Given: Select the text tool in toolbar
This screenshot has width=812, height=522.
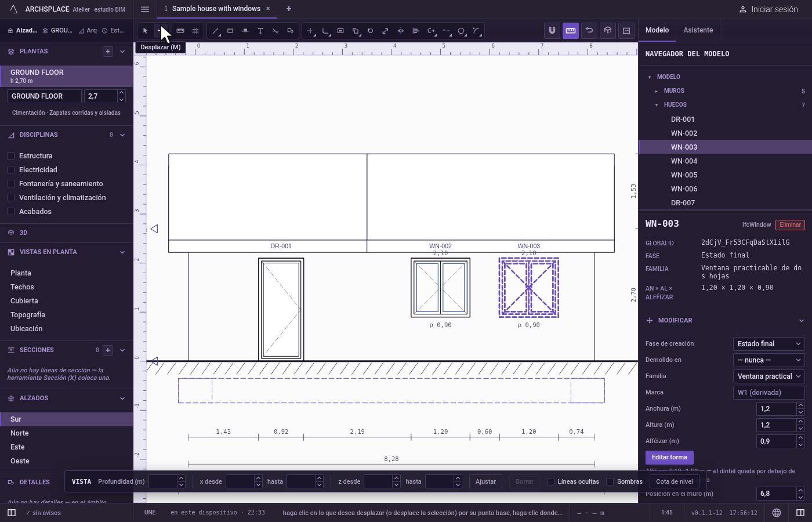Looking at the screenshot, I should (x=260, y=31).
